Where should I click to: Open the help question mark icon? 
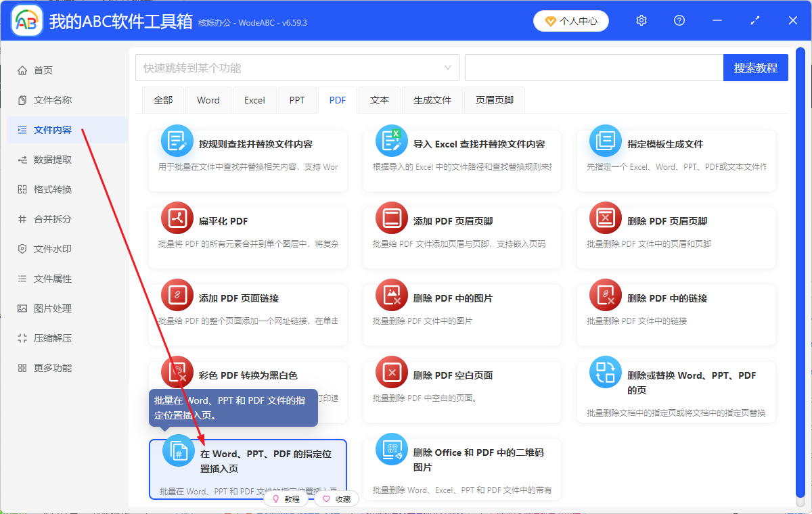[679, 20]
